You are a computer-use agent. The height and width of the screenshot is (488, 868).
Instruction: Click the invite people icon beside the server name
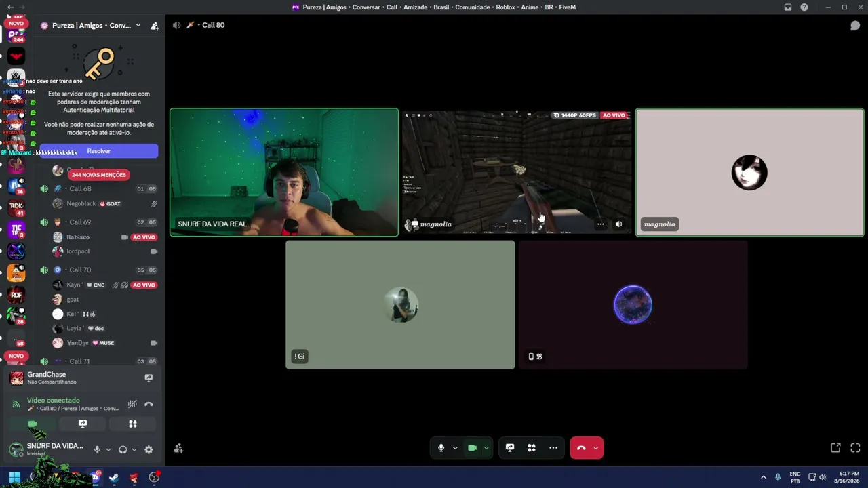(155, 26)
